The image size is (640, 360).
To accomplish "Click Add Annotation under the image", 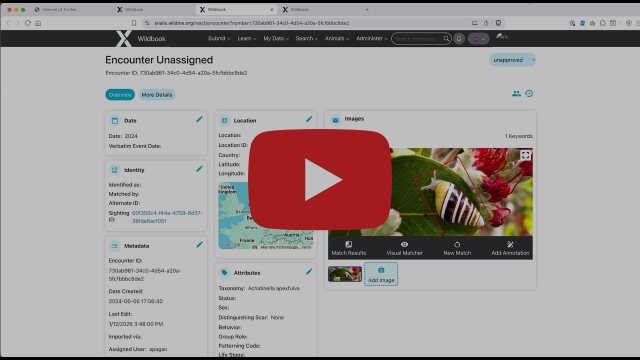I will [510, 248].
